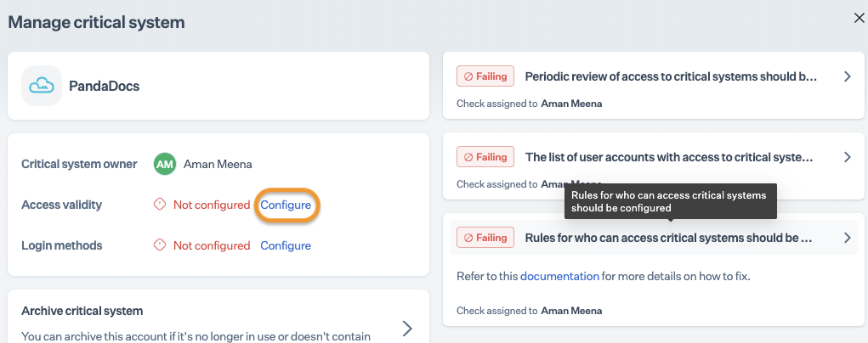Open the Archive critical system arrow
Viewport: 868px width, 343px height.
407,328
